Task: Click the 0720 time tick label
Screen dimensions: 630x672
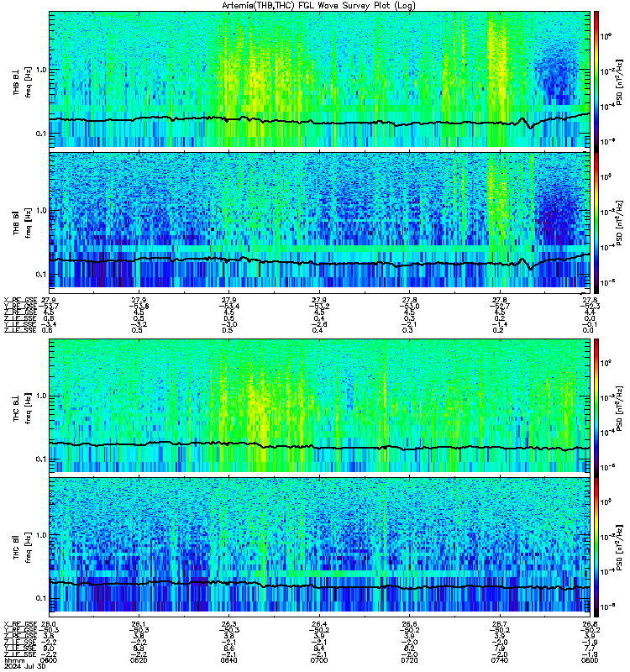Action: coord(409,660)
